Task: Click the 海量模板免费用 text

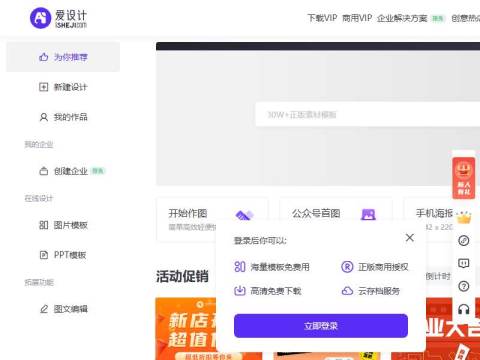Action: [280, 267]
